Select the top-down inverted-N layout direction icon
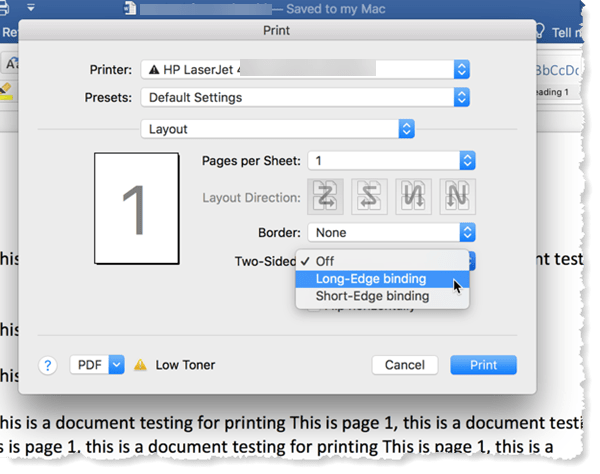The image size is (600, 474). click(413, 197)
